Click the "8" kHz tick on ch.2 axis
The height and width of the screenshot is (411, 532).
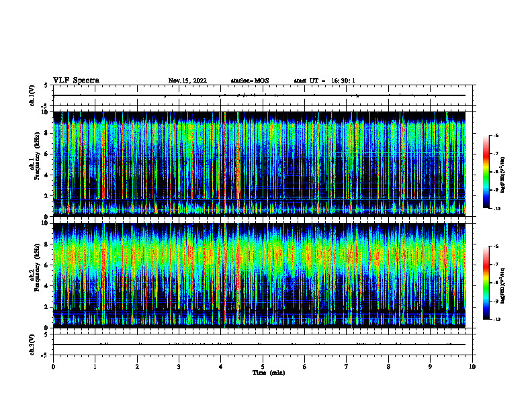(46, 244)
